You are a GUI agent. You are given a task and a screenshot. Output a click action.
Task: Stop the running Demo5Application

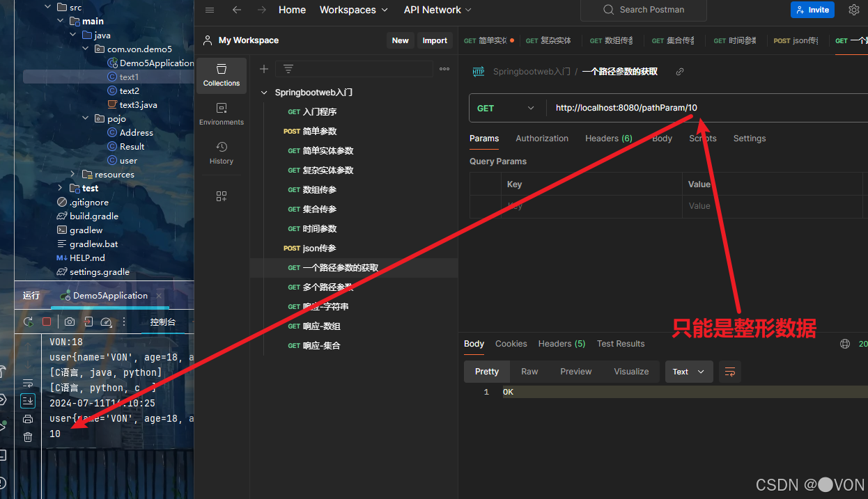(x=47, y=322)
